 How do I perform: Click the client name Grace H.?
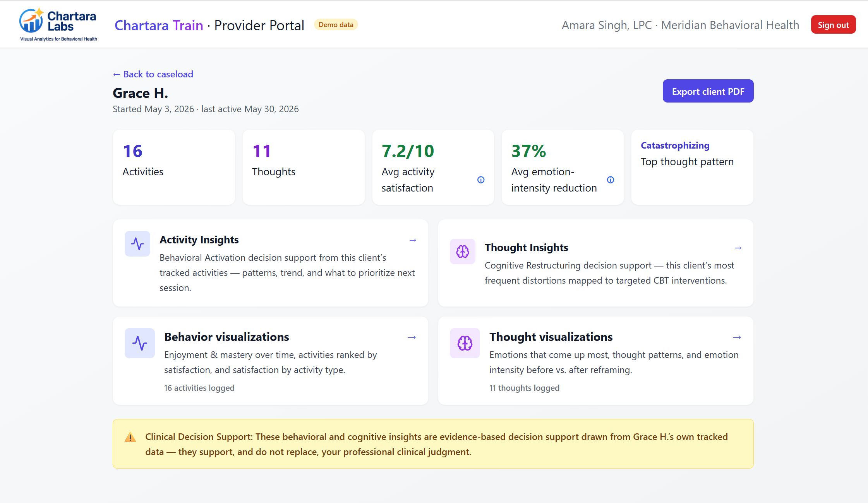(x=140, y=93)
